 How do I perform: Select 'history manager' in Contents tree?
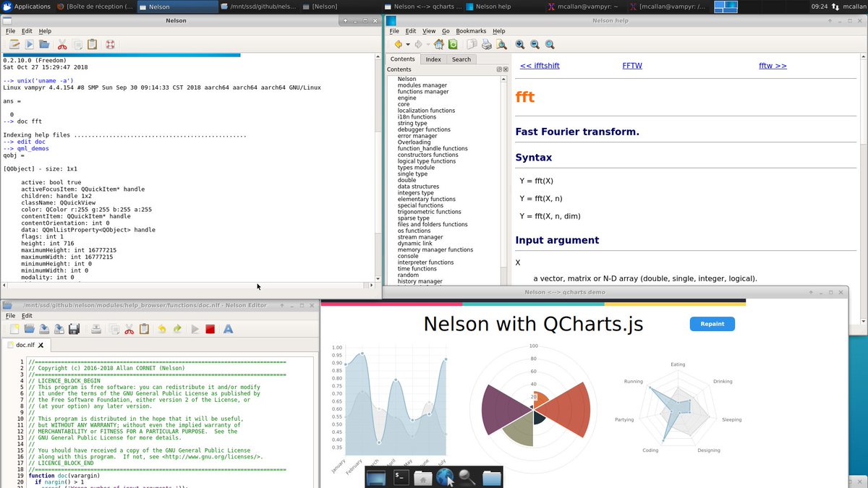coord(420,281)
